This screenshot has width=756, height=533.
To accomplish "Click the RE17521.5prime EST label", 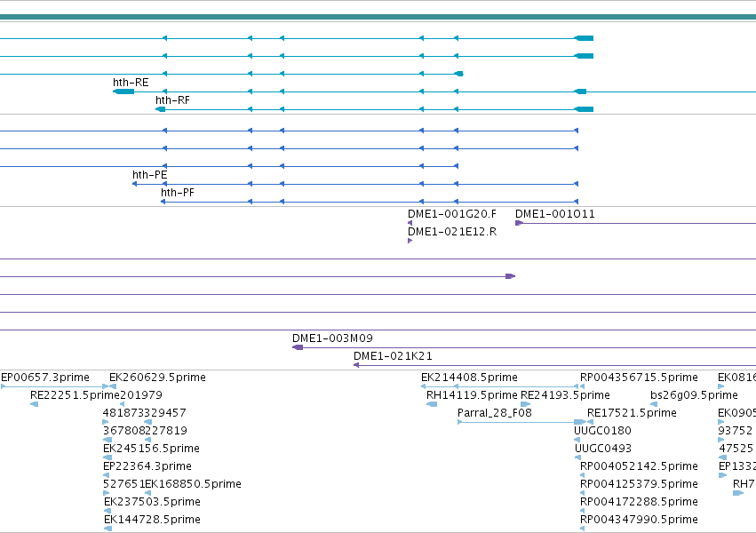I will click(632, 413).
